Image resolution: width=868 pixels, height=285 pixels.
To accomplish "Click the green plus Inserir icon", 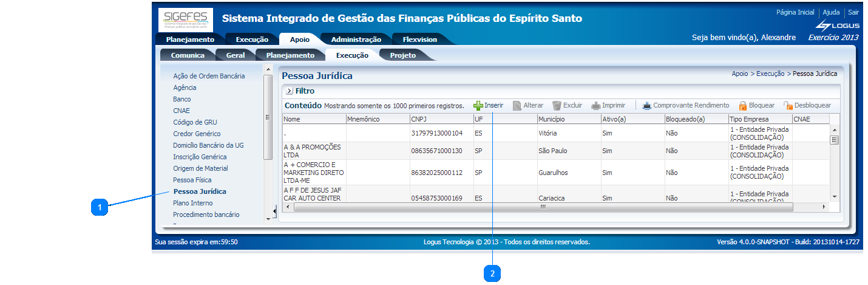I will pos(478,106).
